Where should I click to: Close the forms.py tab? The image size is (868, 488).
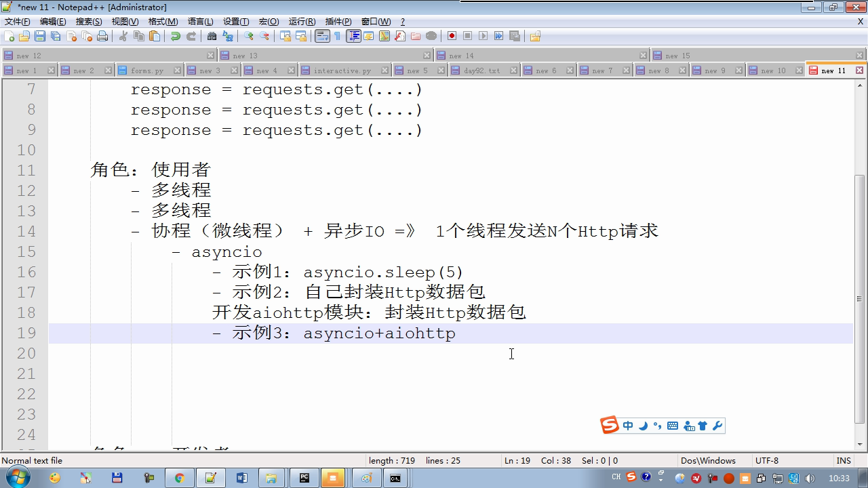tap(177, 70)
